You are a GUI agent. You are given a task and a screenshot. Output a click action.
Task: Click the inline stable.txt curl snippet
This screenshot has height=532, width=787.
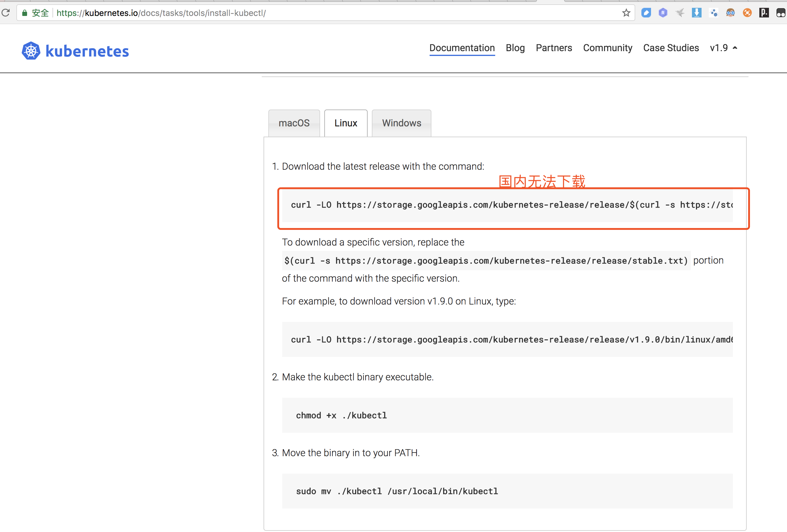click(x=486, y=260)
